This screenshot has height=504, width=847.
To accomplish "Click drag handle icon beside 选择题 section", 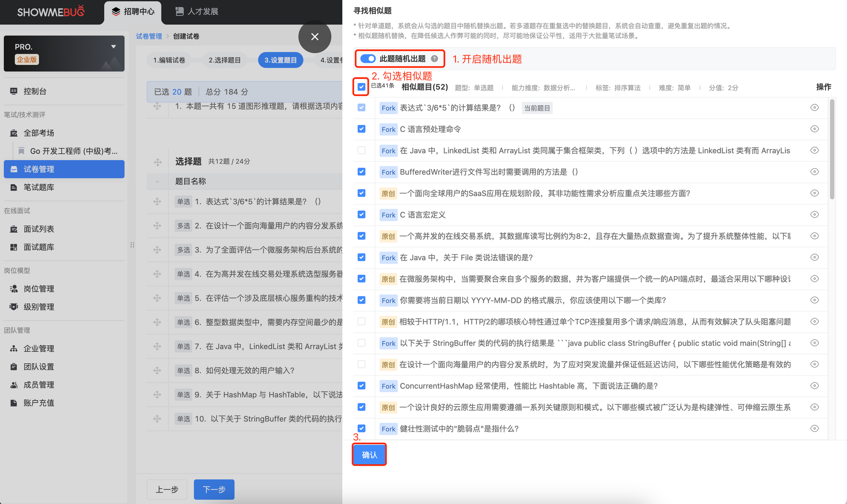I will (x=158, y=162).
